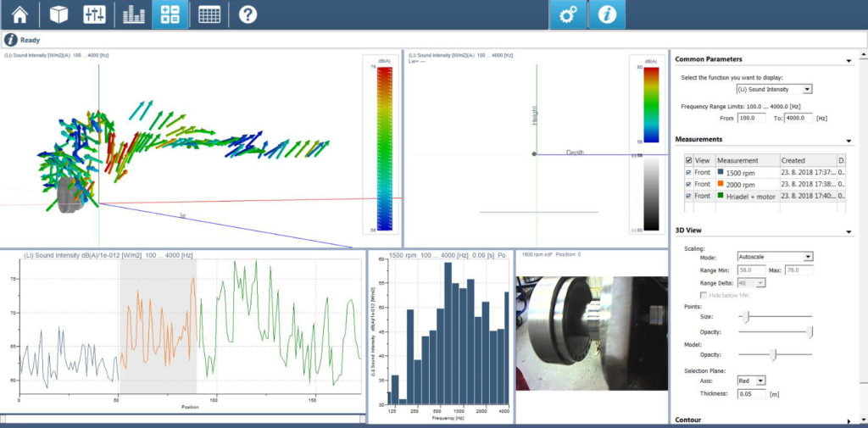Toggle the 2000 rpm measurement checkbox
The width and height of the screenshot is (868, 428).
(x=688, y=184)
